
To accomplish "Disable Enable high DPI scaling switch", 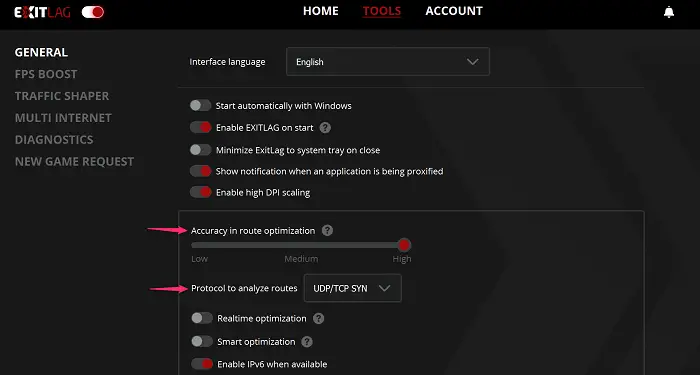I will [x=200, y=192].
